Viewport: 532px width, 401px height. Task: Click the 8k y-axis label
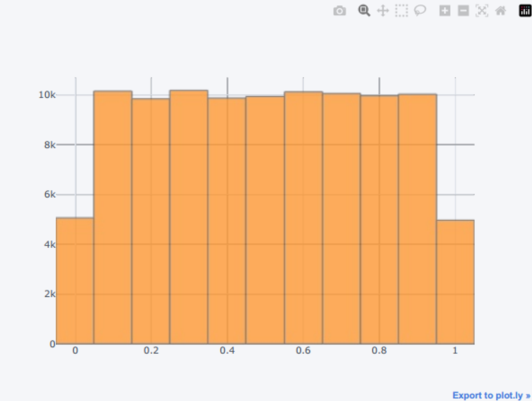(50, 145)
